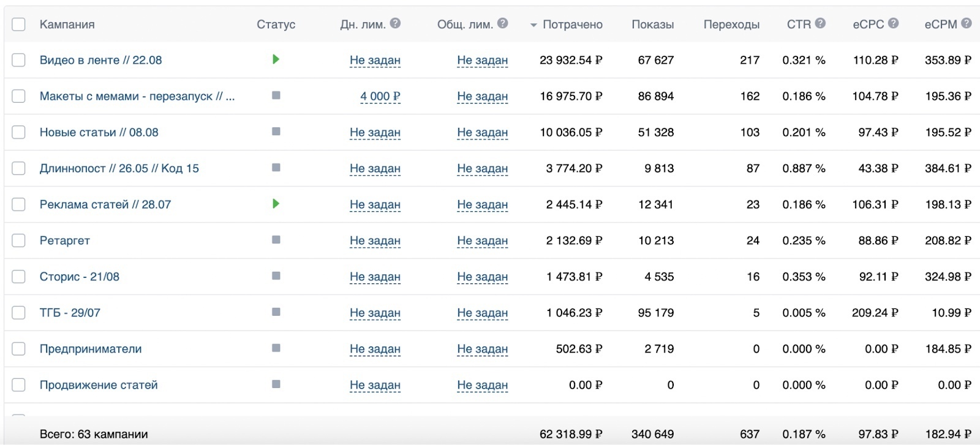Click the help icon next to Дн. лим.
The image size is (980, 445).
(x=396, y=23)
